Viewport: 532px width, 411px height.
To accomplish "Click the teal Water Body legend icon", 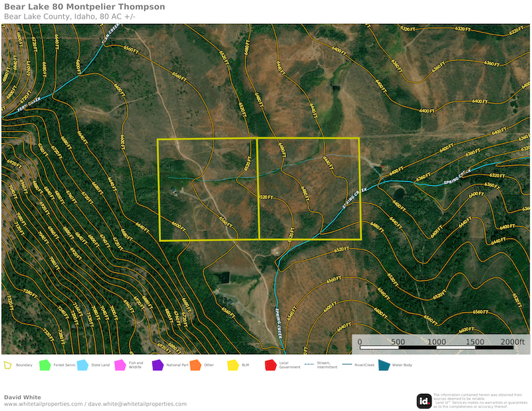I will [x=384, y=365].
